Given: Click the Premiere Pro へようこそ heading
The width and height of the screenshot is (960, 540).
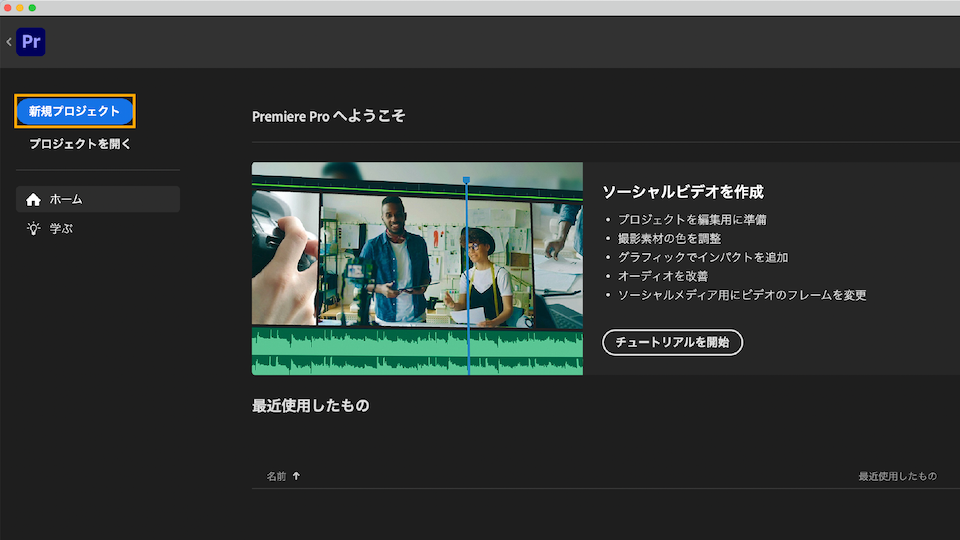Looking at the screenshot, I should (x=328, y=116).
